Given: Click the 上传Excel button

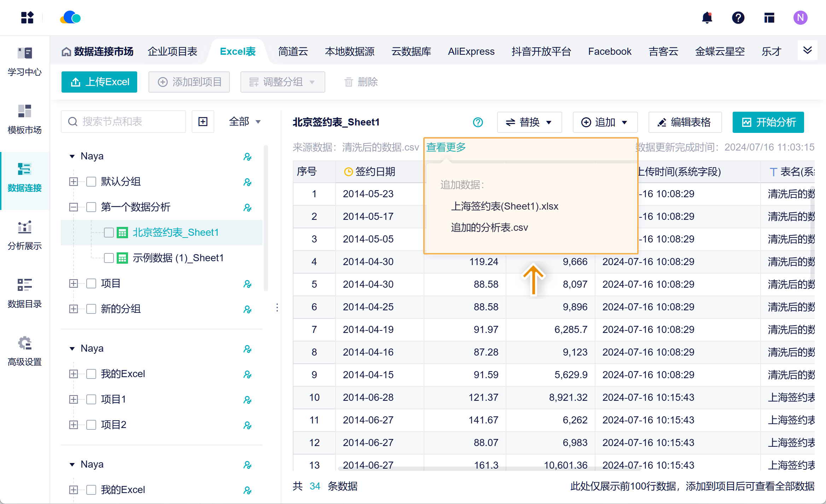Looking at the screenshot, I should click(x=99, y=82).
